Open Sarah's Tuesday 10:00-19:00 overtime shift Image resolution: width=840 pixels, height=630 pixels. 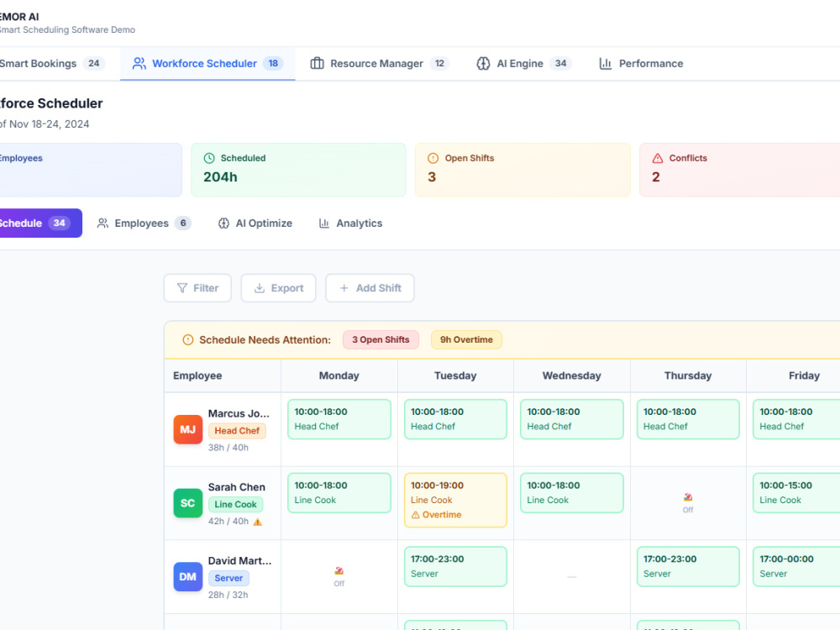[x=455, y=500]
